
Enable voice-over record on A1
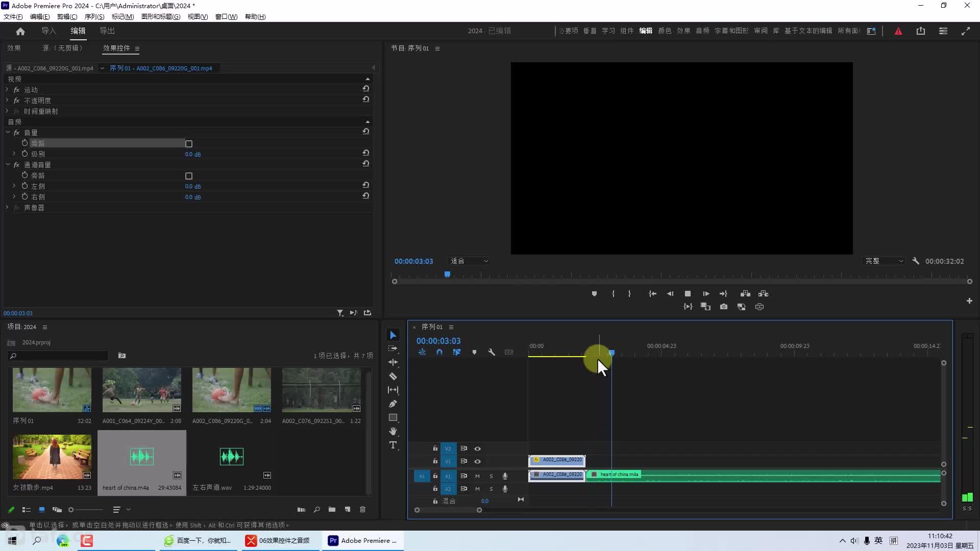pyautogui.click(x=505, y=476)
